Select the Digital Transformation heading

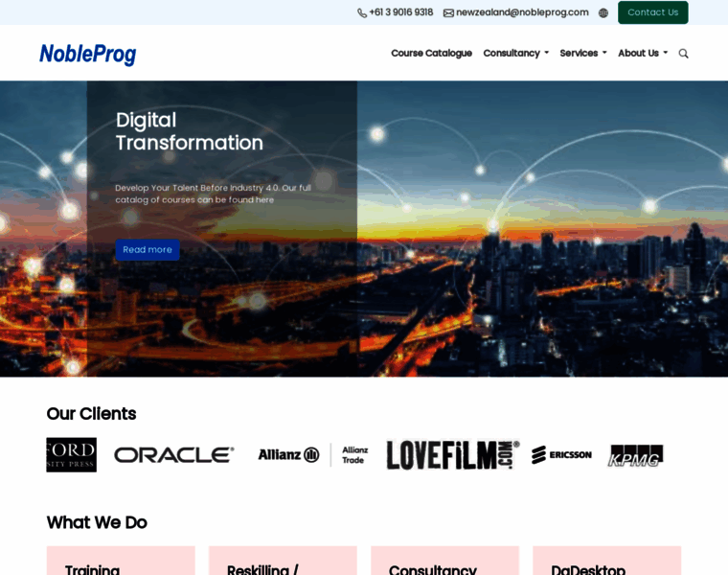click(190, 131)
